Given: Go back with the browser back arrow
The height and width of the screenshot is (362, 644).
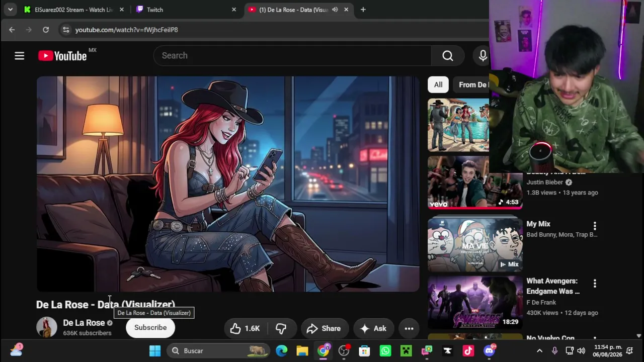Looking at the screenshot, I should tap(12, 30).
